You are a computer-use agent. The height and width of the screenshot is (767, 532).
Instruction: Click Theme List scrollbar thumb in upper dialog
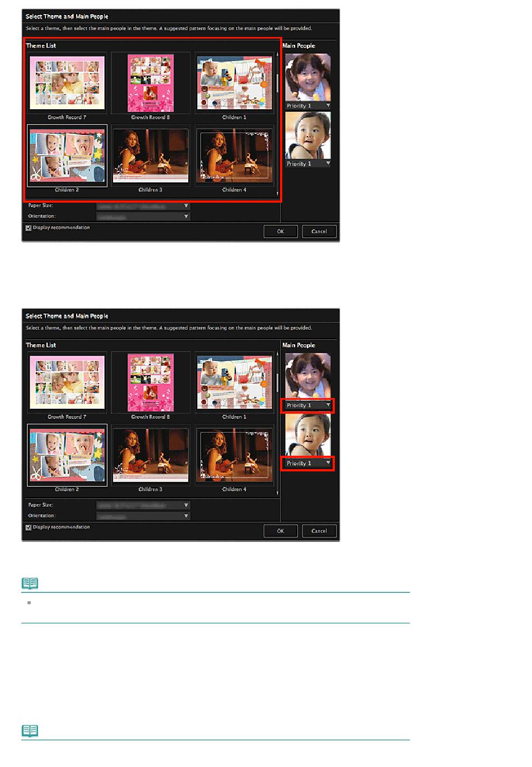point(277,83)
